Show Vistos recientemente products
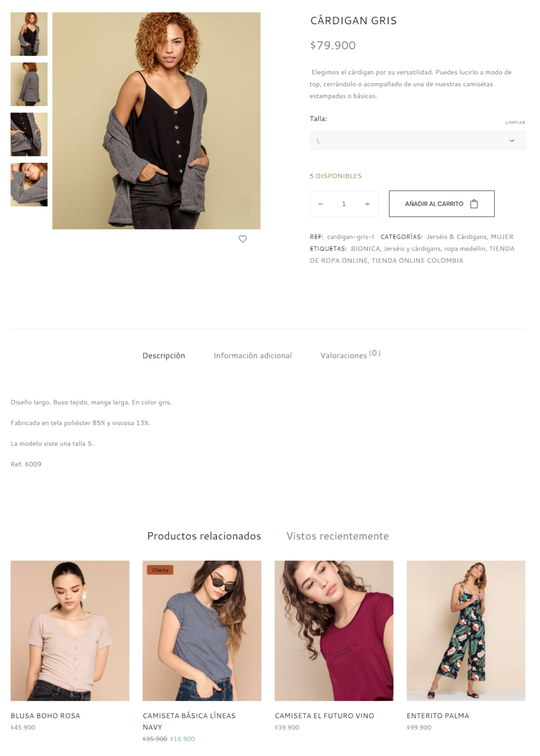This screenshot has height=756, width=540. pyautogui.click(x=337, y=536)
